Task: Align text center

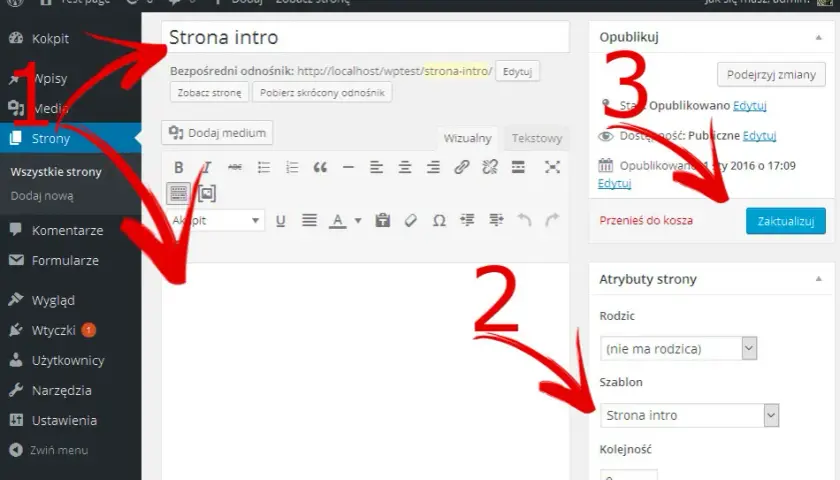Action: tap(405, 167)
